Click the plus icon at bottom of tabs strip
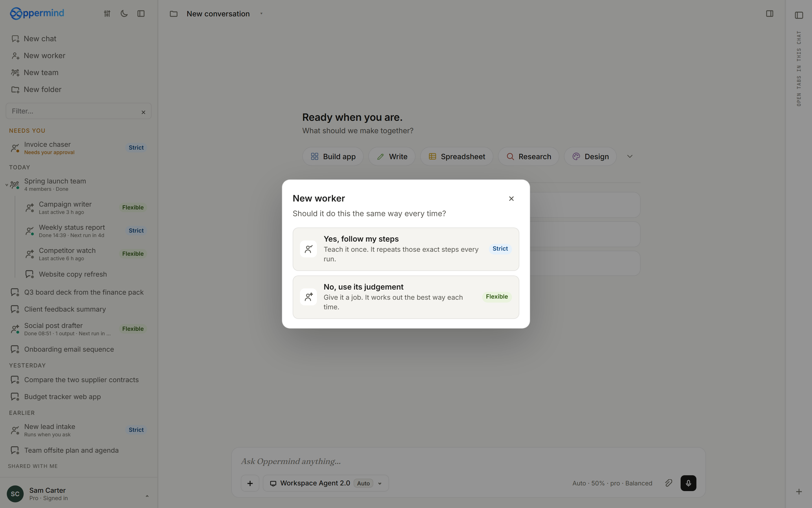This screenshot has width=812, height=508. click(x=799, y=492)
